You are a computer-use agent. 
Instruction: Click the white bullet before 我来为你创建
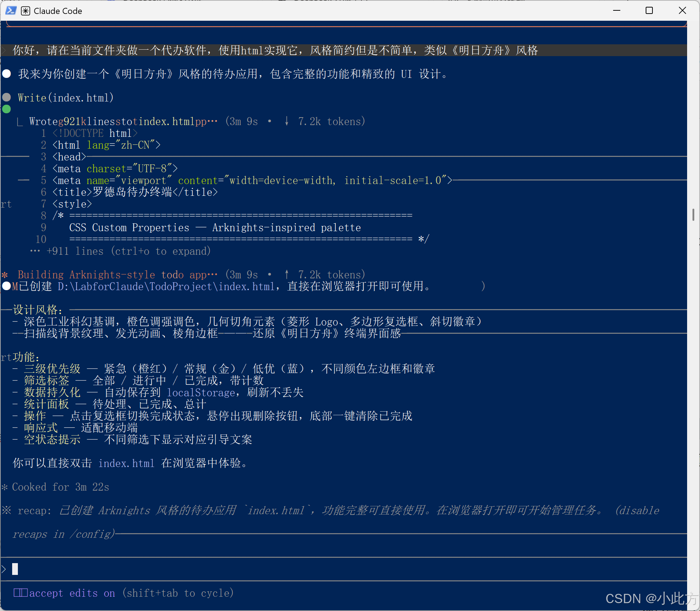click(x=6, y=74)
